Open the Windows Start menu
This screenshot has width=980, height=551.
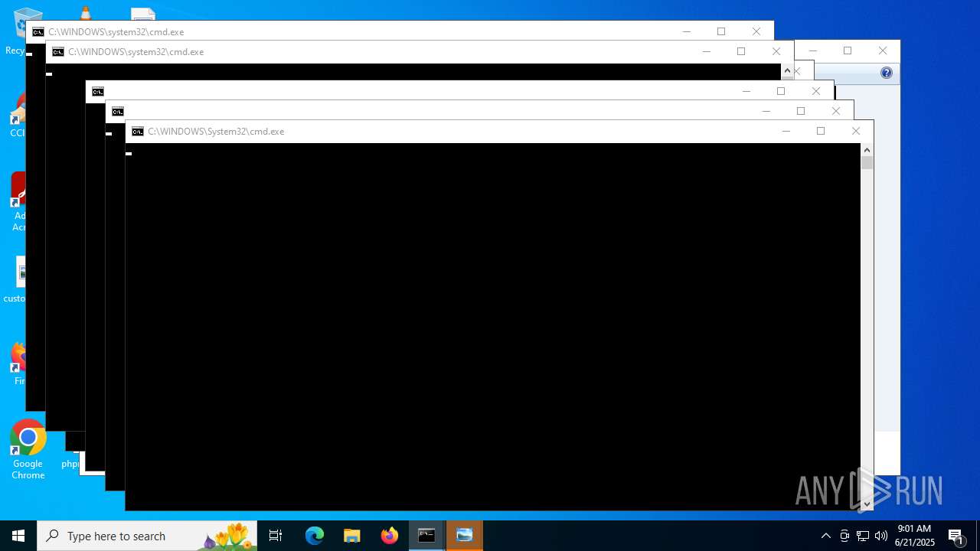(x=18, y=536)
